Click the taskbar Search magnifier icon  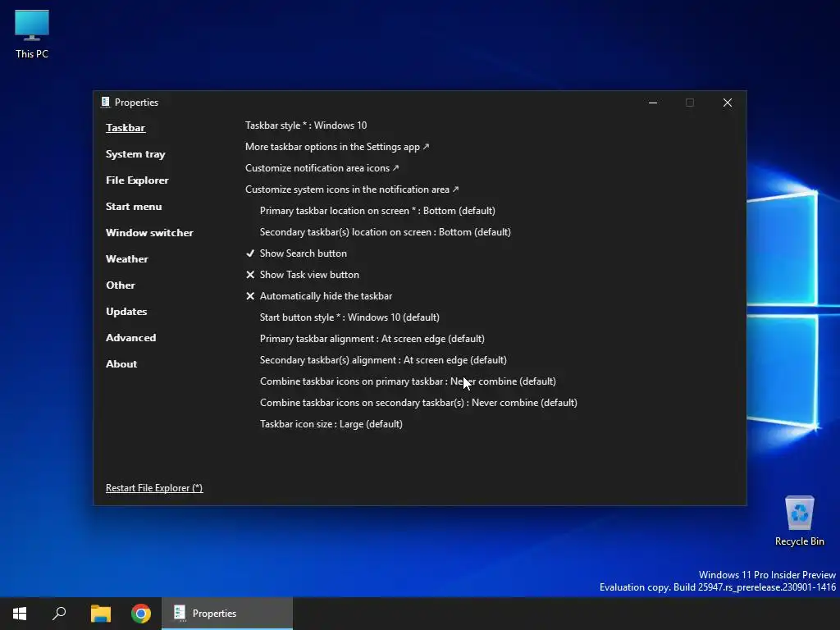[x=59, y=614]
